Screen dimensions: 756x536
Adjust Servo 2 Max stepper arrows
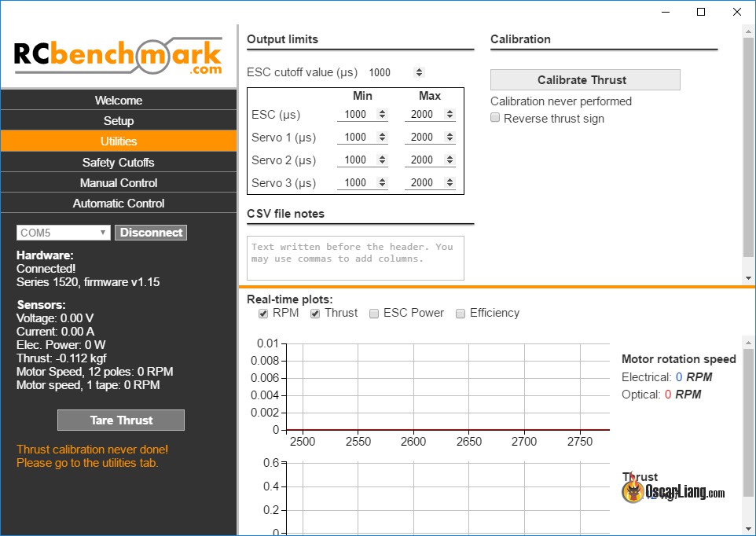pos(450,160)
